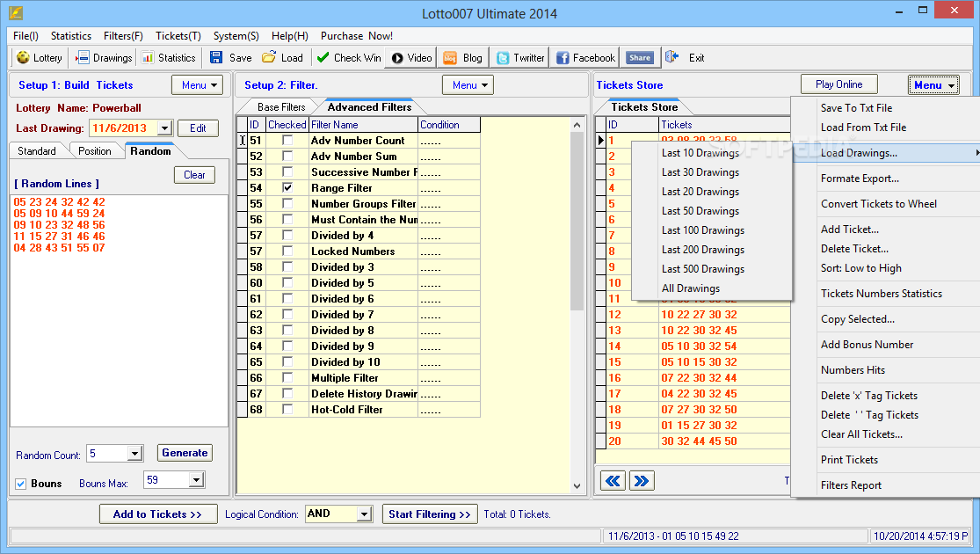The width and height of the screenshot is (980, 554).
Task: Choose Clear All Tickets menu item
Action: coord(861,434)
